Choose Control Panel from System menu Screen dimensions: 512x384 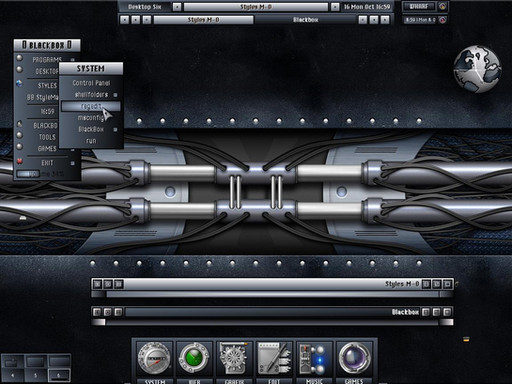coord(91,83)
